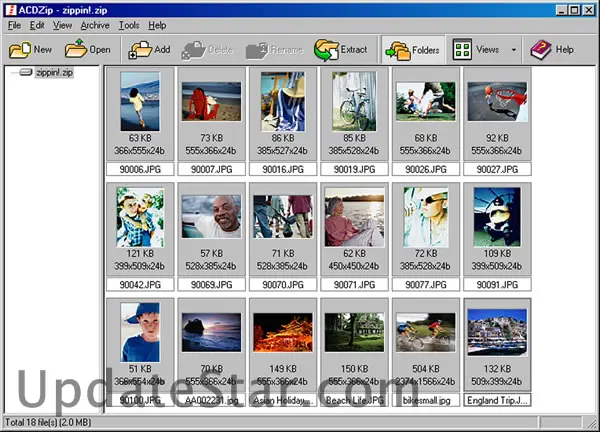The image size is (600, 432).
Task: Open the File menu
Action: (x=14, y=25)
